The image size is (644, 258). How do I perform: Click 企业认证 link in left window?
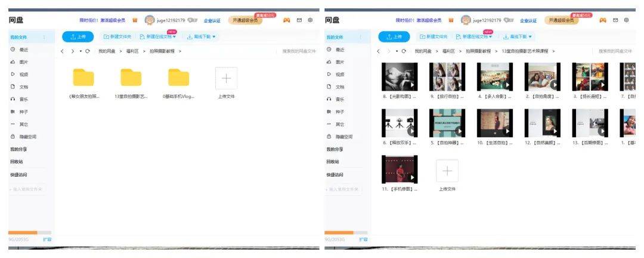click(212, 20)
